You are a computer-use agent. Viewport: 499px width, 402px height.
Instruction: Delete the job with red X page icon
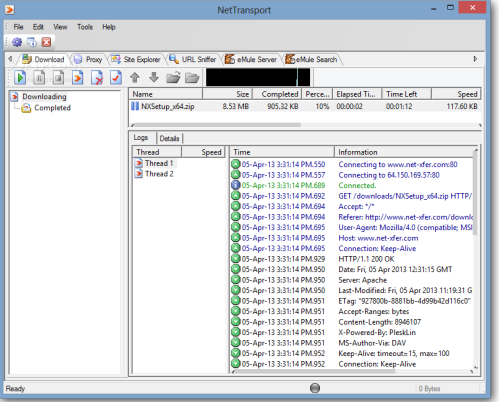tap(97, 78)
